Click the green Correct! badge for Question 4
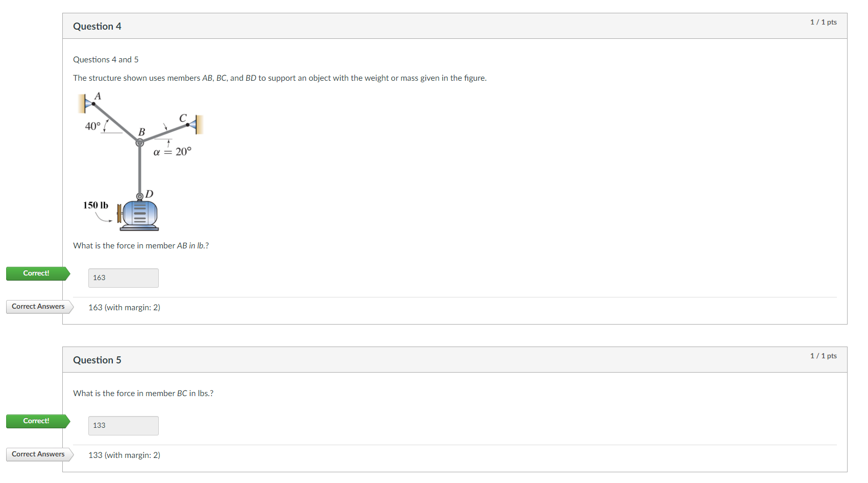The image size is (868, 483). click(36, 273)
